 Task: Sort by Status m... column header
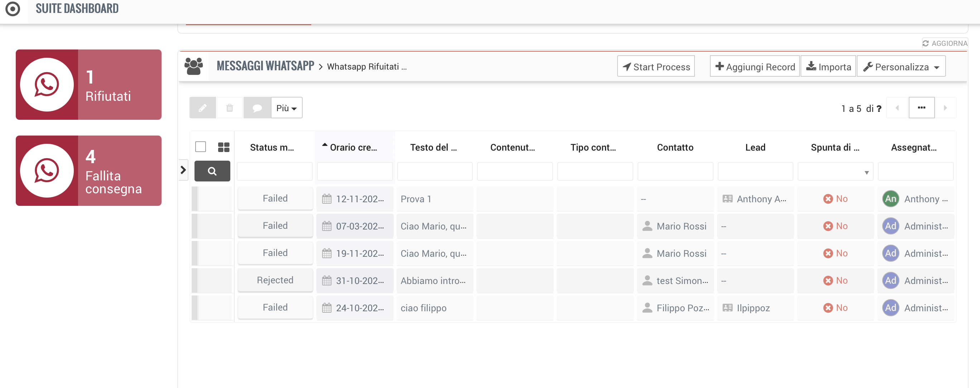tap(272, 147)
